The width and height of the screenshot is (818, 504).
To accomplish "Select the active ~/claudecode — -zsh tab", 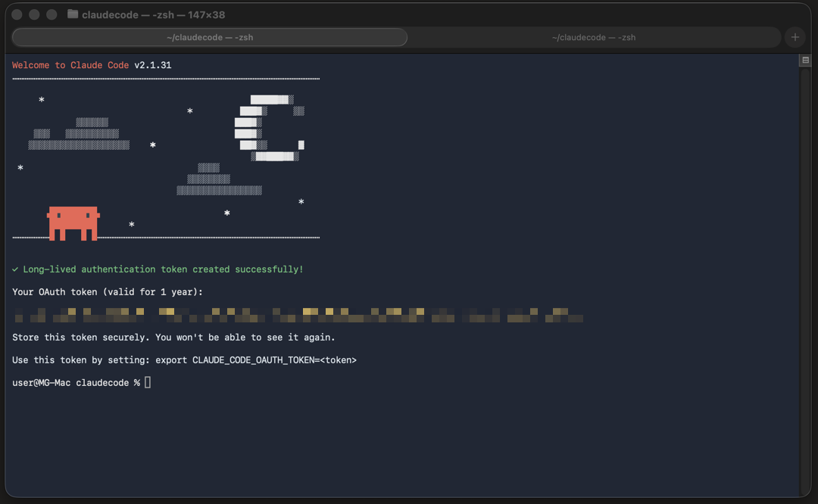I will click(210, 37).
